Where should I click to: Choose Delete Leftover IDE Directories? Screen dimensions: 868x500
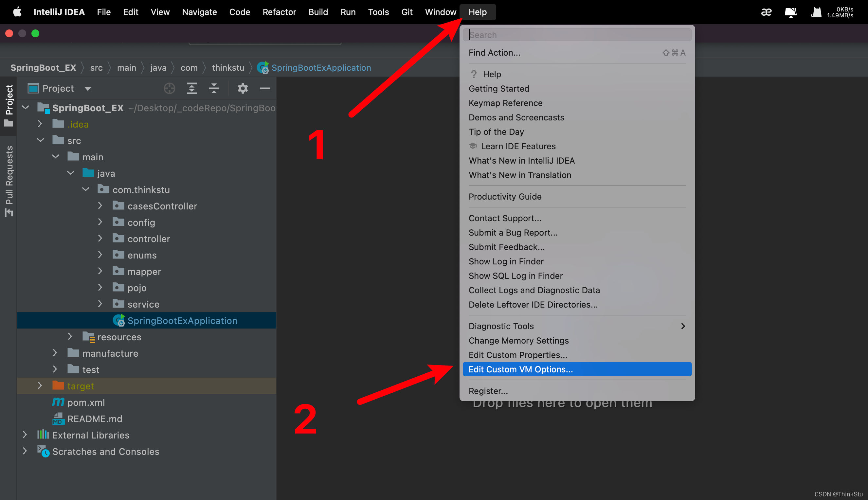coord(577,305)
